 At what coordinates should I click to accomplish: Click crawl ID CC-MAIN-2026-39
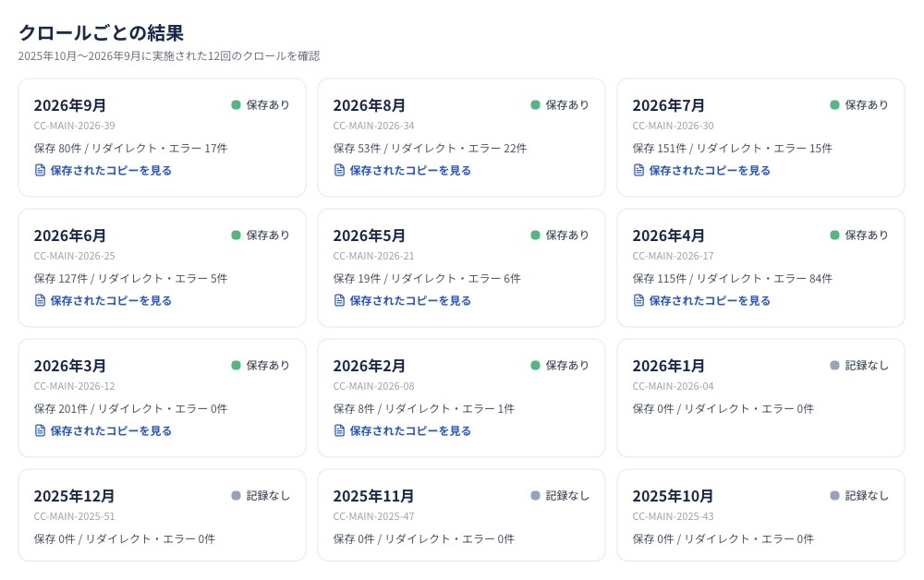(x=74, y=126)
